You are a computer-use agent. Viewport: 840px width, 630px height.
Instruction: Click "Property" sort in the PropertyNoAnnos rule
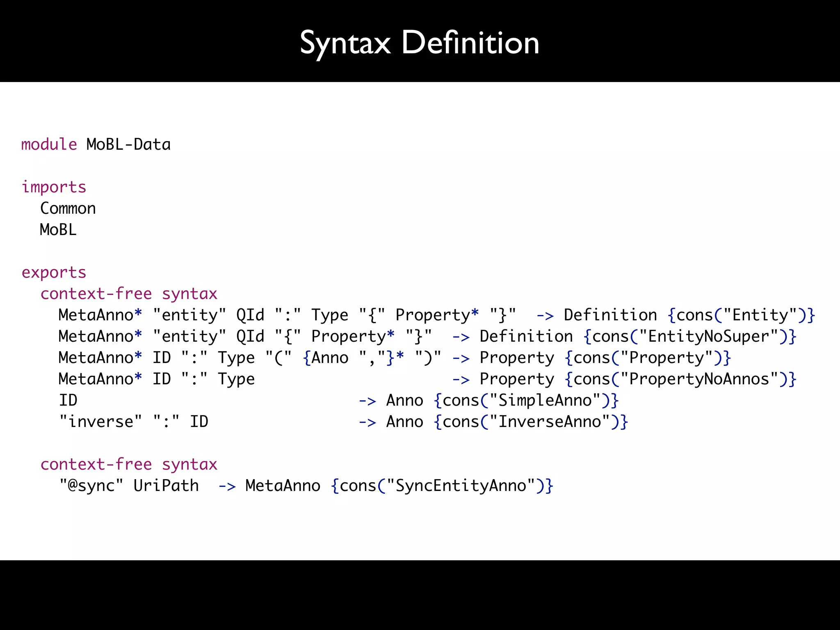(x=517, y=380)
